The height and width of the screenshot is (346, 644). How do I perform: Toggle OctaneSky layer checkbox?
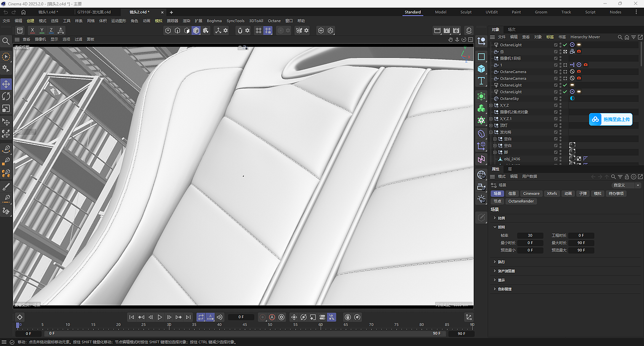coord(555,99)
